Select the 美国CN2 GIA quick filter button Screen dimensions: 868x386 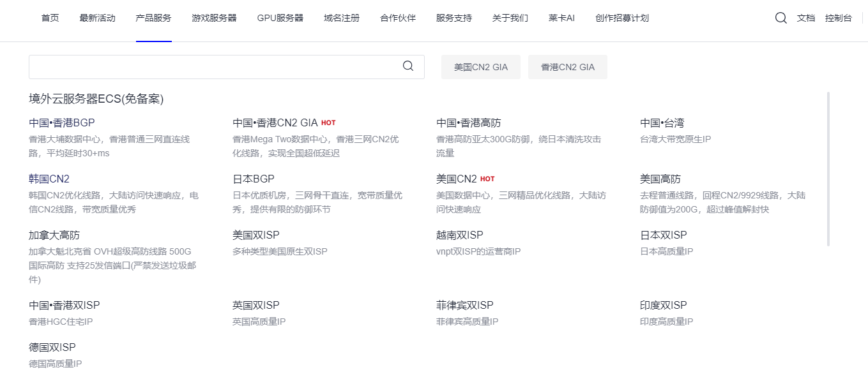[480, 67]
